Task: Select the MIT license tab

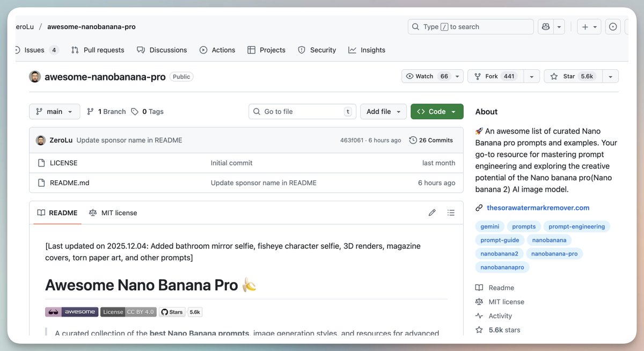Action: 113,213
